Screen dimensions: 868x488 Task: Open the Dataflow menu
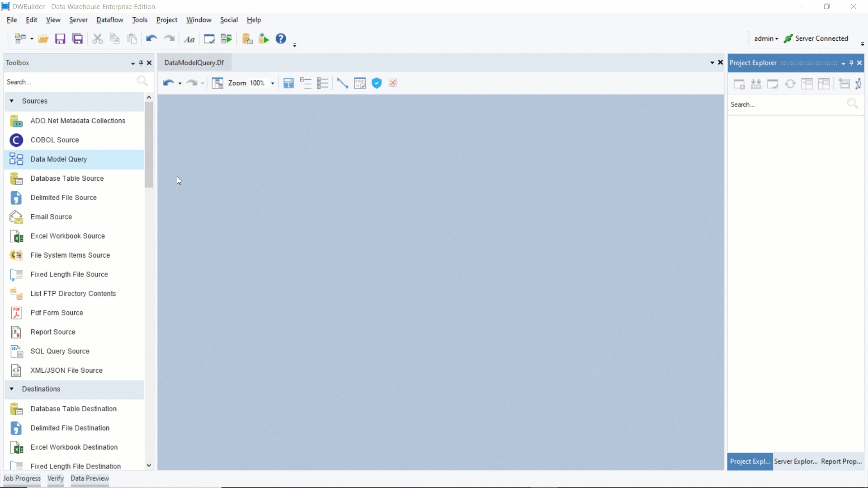[109, 20]
